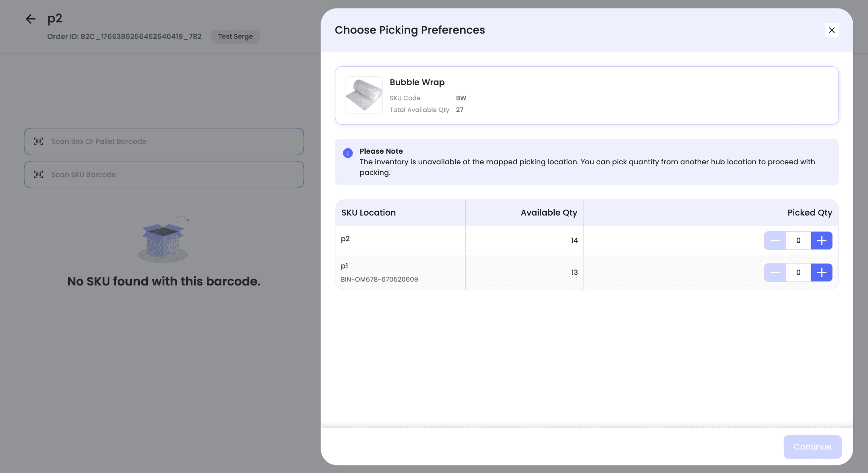Viewport: 868px width, 473px height.
Task: Click barcode icon in SKU Barcode field
Action: tap(39, 174)
